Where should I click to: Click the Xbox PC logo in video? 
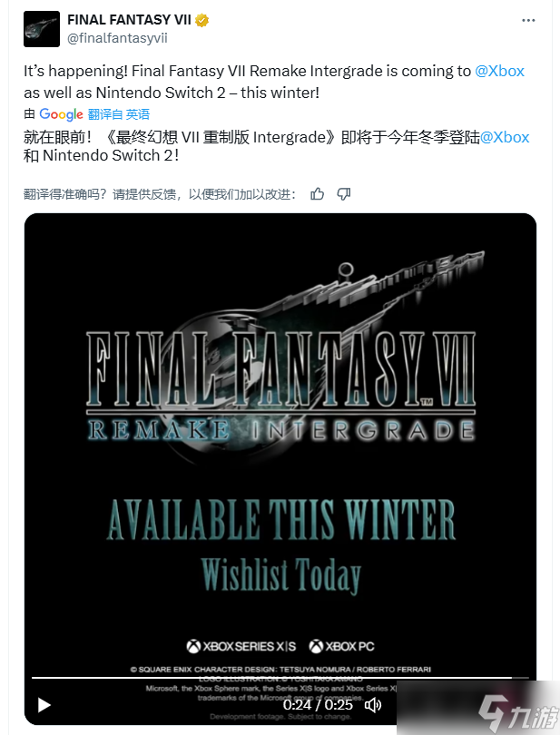coord(341,647)
